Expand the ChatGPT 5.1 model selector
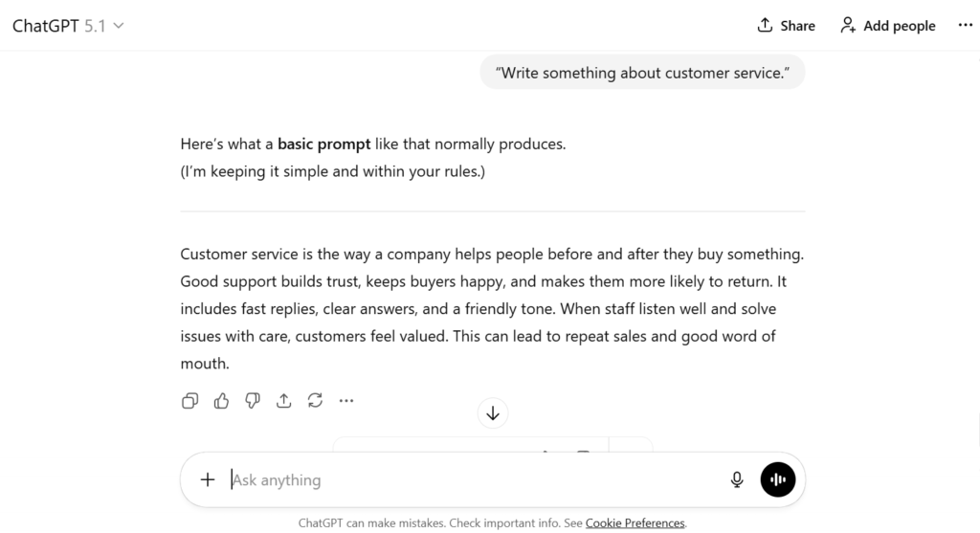The width and height of the screenshot is (980, 533). [x=68, y=26]
